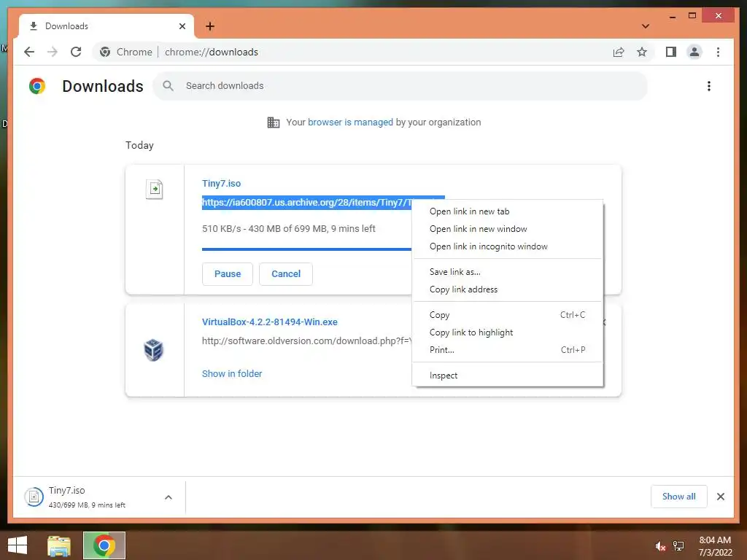Open File Explorer from the taskbar
The image size is (747, 560).
pyautogui.click(x=59, y=545)
